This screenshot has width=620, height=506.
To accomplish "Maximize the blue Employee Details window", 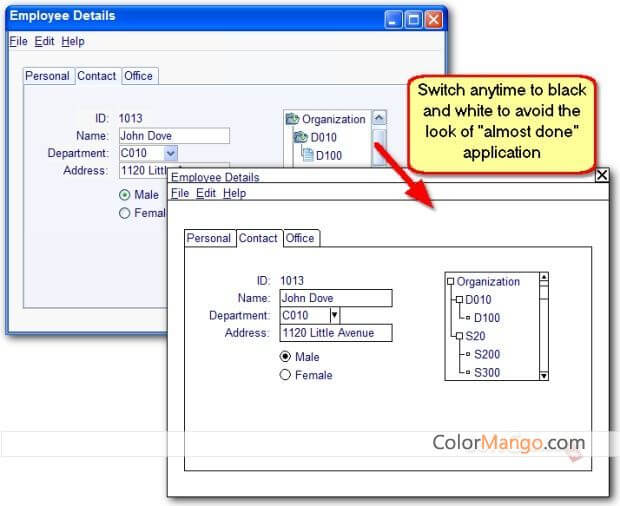I will pos(414,18).
